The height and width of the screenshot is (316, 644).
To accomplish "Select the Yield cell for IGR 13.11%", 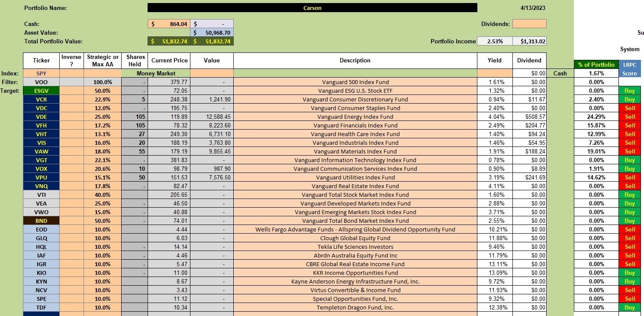I will (495, 264).
